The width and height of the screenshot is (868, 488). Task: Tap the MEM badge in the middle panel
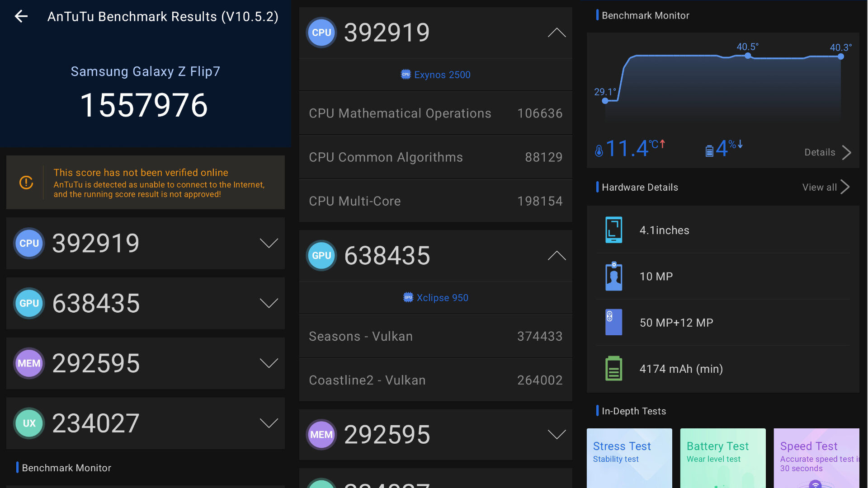pos(321,435)
